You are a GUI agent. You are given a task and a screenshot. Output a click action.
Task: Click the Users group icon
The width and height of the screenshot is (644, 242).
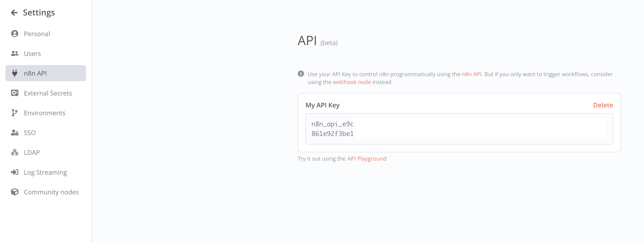pos(15,54)
